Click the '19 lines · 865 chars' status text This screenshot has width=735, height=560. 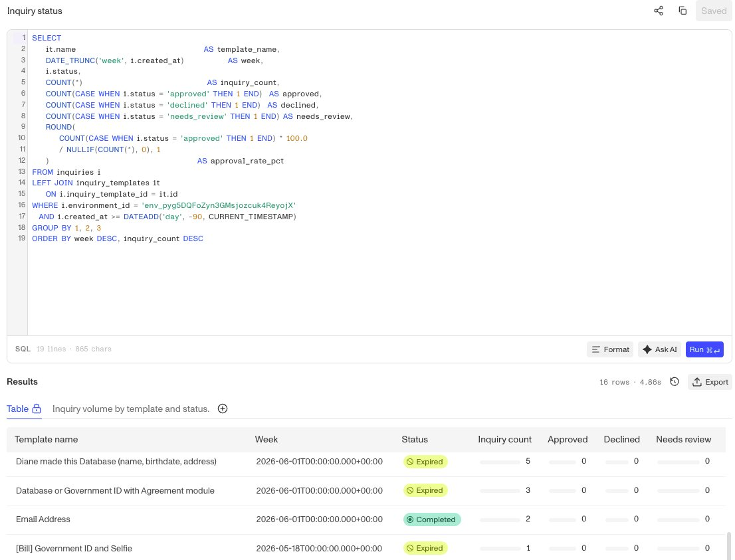(x=74, y=349)
